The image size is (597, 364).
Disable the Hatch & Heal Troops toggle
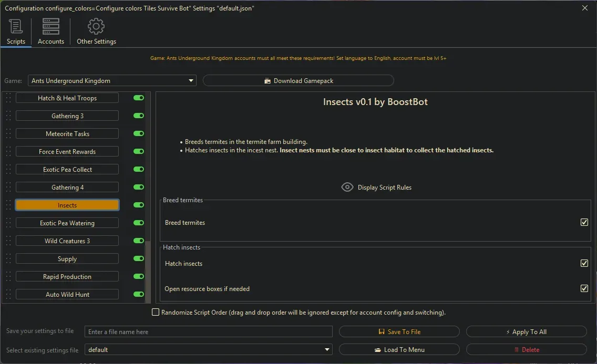tap(139, 98)
